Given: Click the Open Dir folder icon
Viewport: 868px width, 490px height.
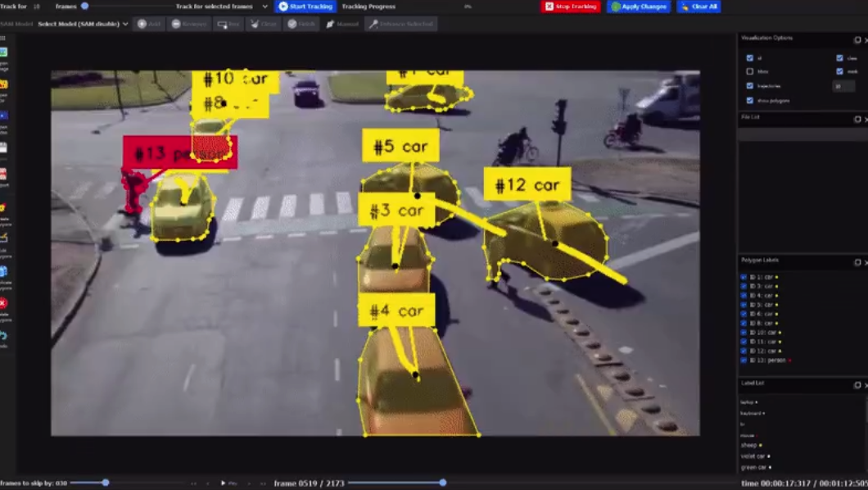Looking at the screenshot, I should coord(3,84).
